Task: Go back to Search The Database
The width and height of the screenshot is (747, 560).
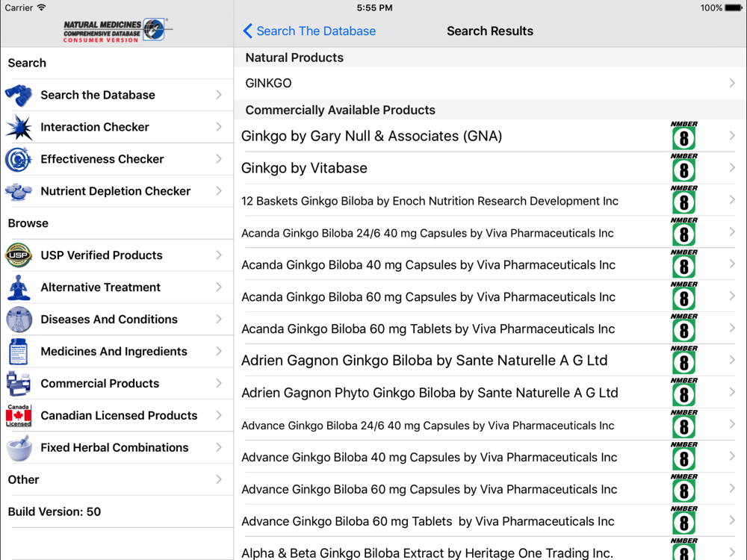Action: coord(309,31)
